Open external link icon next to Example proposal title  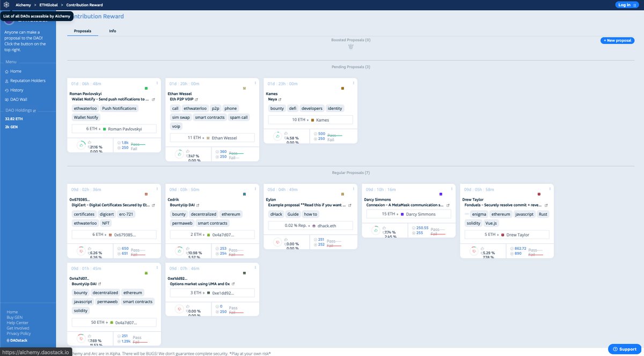pos(351,205)
